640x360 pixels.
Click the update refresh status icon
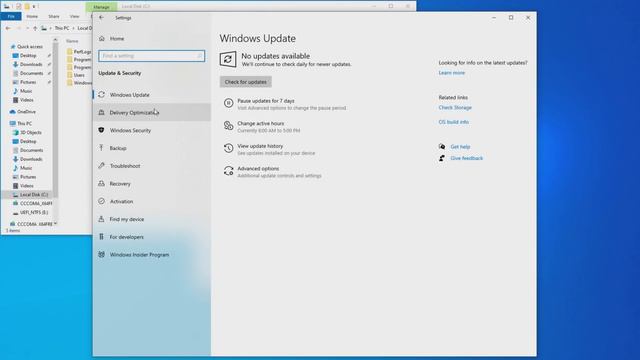point(228,60)
